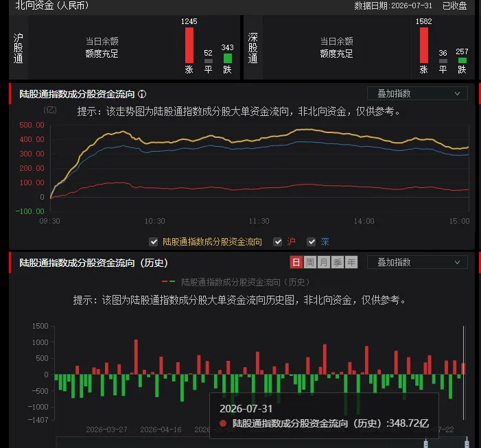
Task: Click the -1407 y-axis label
Action: [x=38, y=419]
